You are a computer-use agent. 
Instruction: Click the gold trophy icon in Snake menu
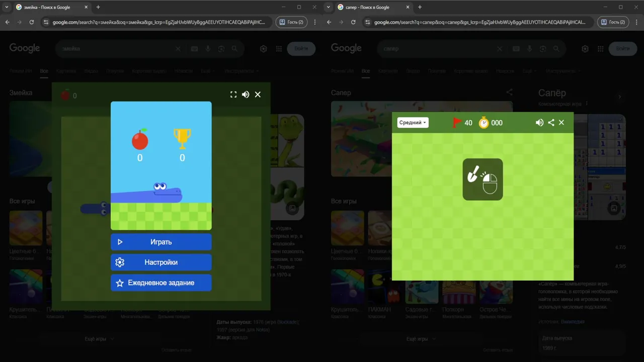click(x=182, y=139)
